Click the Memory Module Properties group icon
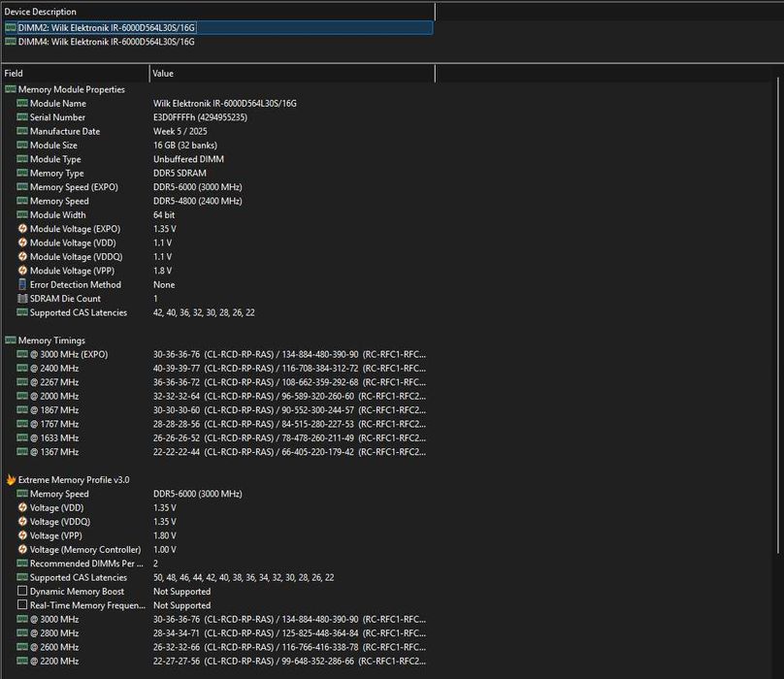 [x=11, y=89]
